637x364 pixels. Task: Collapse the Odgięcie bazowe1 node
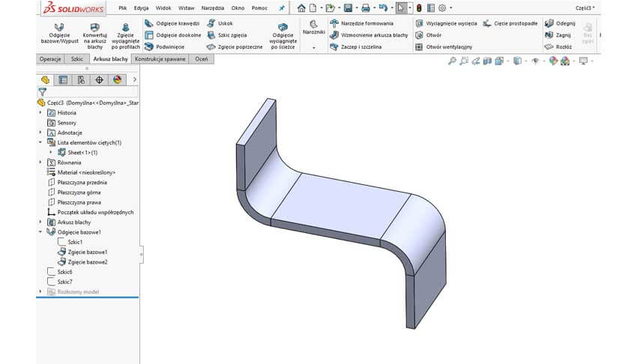coord(40,232)
